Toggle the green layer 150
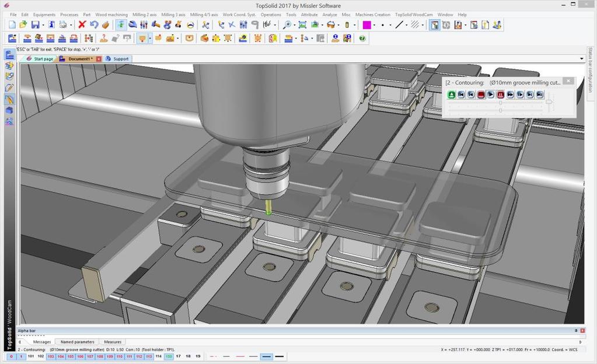The image size is (597, 364). pyautogui.click(x=169, y=356)
